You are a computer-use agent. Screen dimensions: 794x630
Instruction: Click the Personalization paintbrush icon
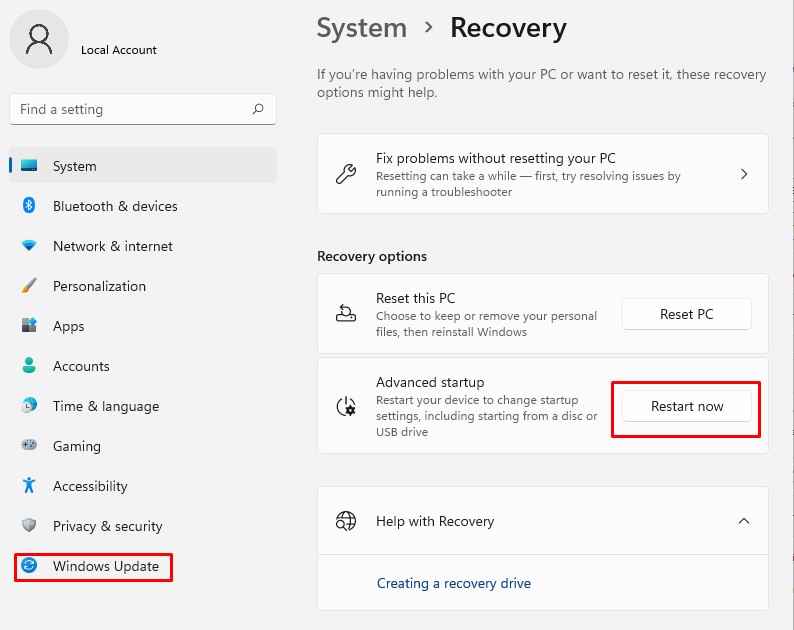pos(29,286)
